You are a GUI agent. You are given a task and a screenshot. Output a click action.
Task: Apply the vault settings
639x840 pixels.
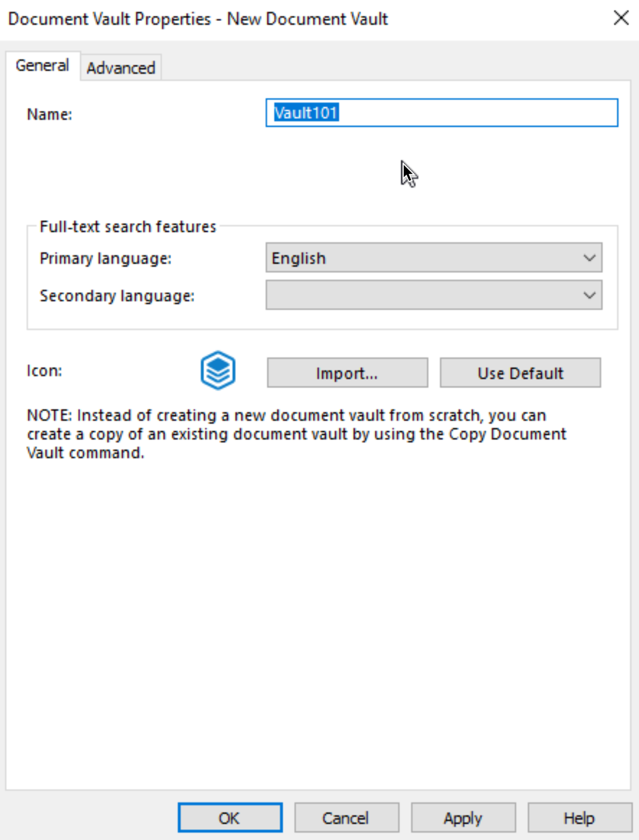463,818
